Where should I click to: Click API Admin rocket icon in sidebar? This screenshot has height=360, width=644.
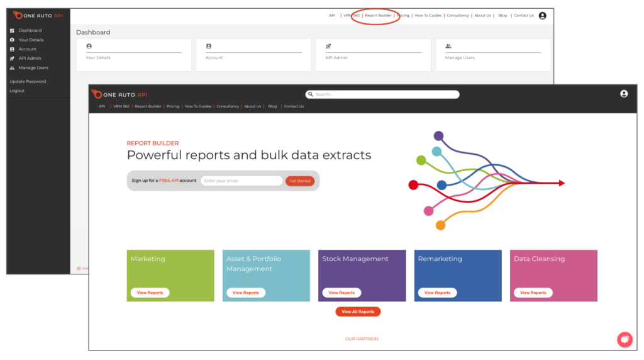(12, 59)
